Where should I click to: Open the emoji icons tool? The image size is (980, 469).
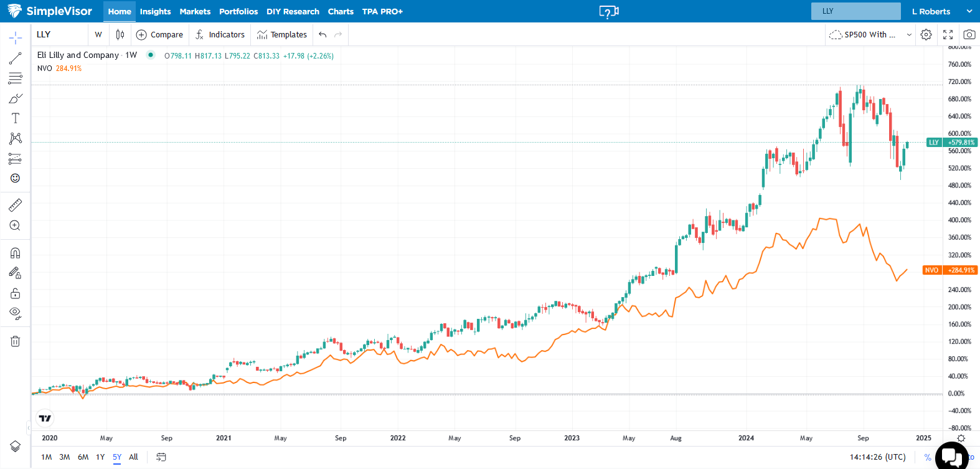coord(16,178)
